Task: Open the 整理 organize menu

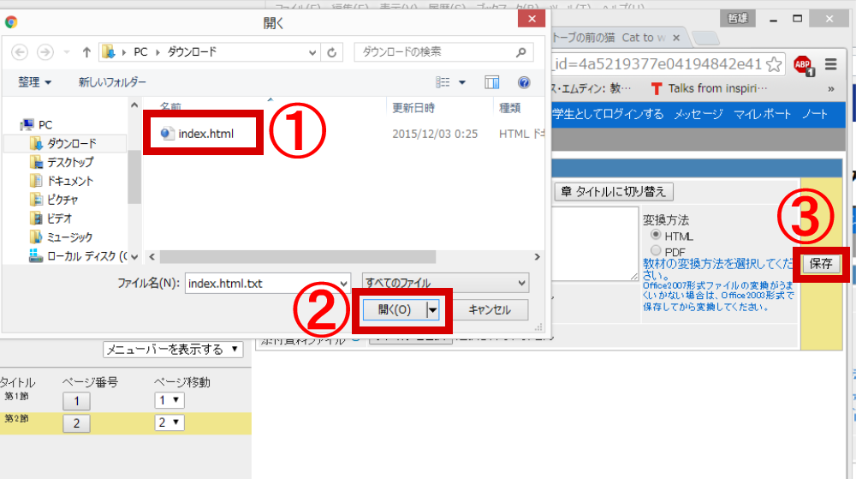Action: [x=34, y=82]
